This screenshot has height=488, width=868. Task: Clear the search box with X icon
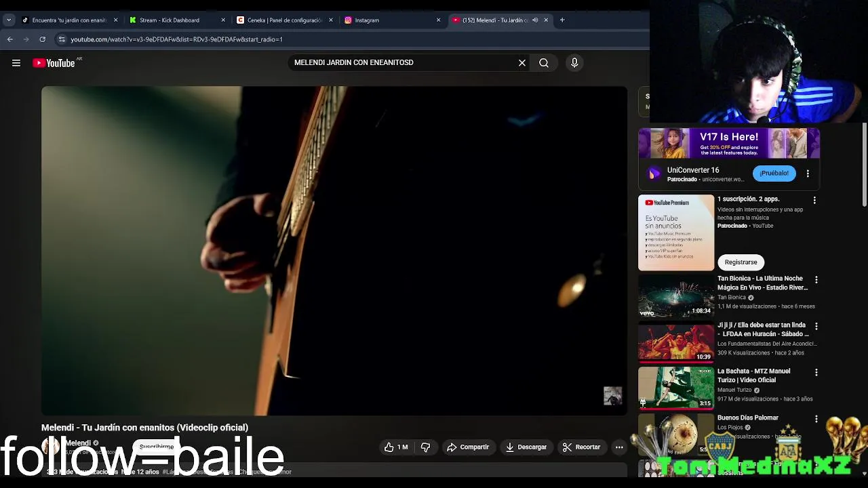pyautogui.click(x=522, y=63)
